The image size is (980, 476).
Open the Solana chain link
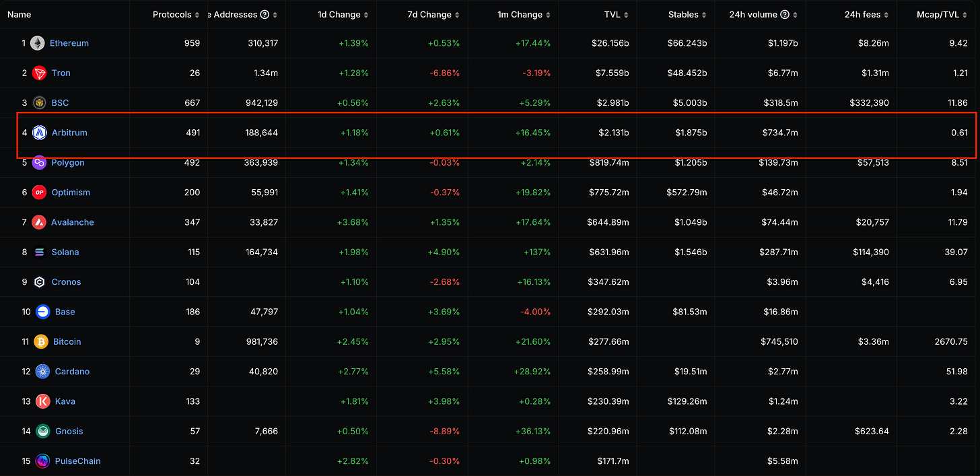click(x=65, y=252)
